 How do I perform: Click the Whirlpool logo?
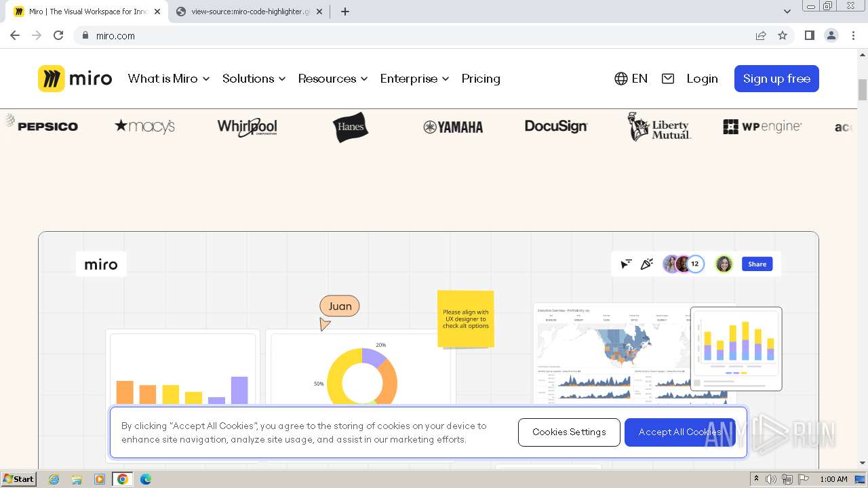tap(248, 127)
